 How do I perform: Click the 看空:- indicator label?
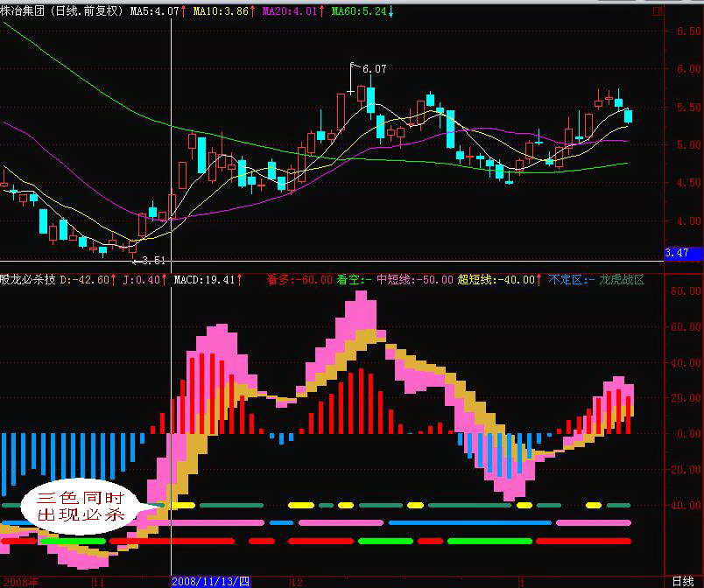[x=354, y=280]
